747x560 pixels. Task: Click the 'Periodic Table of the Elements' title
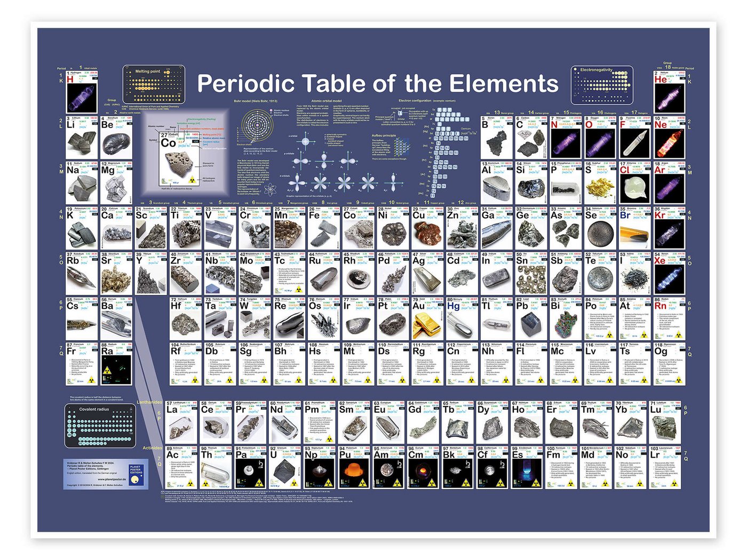[x=378, y=83]
